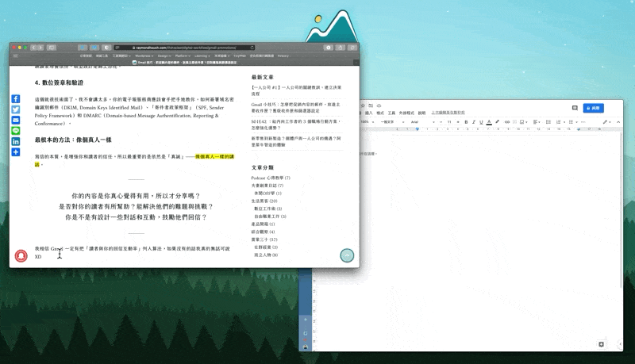The height and width of the screenshot is (364, 635).
Task: Open the Explore icon at Docs bottom corner
Action: click(602, 344)
